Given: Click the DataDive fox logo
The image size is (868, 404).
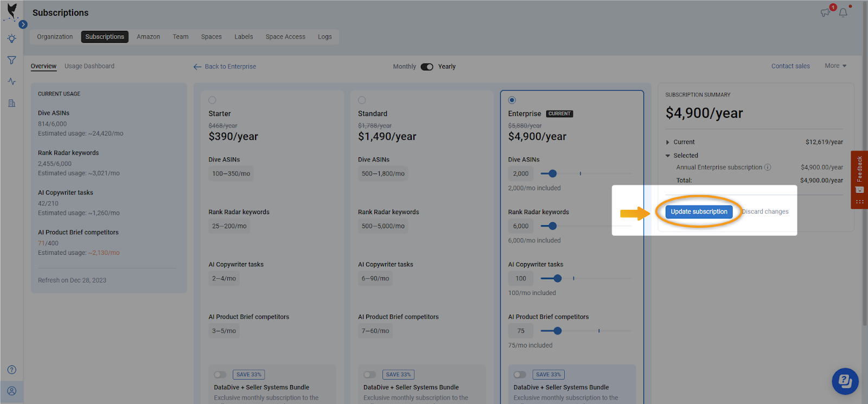Looking at the screenshot, I should [x=11, y=10].
